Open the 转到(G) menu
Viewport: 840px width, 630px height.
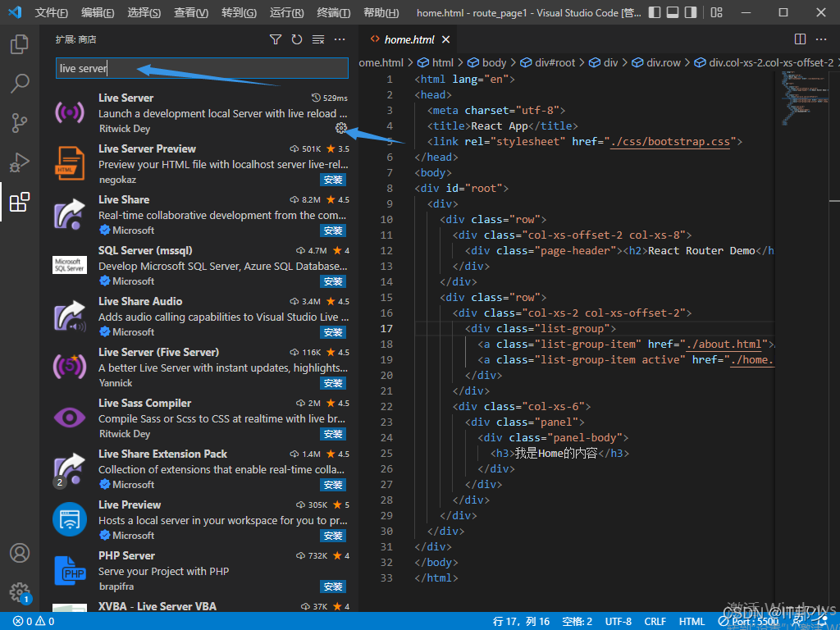[x=239, y=12]
